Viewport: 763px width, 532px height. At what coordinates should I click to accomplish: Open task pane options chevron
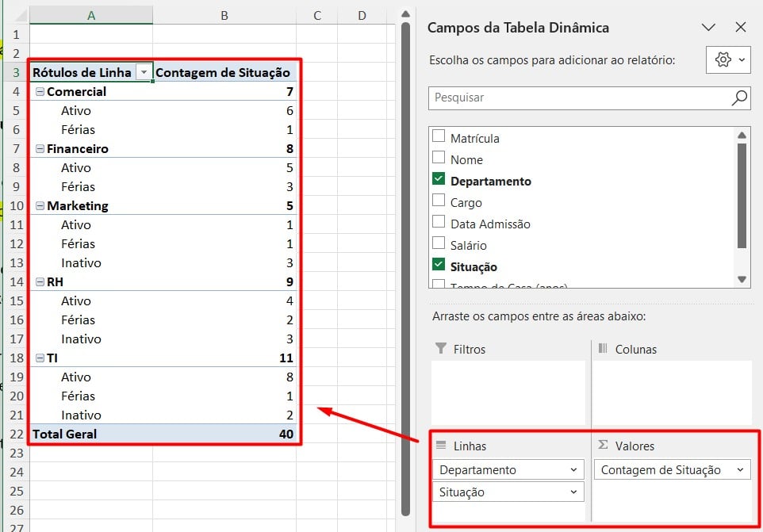point(708,27)
